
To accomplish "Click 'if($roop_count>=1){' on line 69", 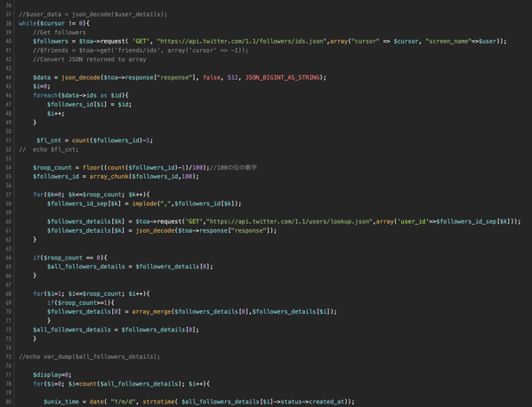I will (x=81, y=303).
